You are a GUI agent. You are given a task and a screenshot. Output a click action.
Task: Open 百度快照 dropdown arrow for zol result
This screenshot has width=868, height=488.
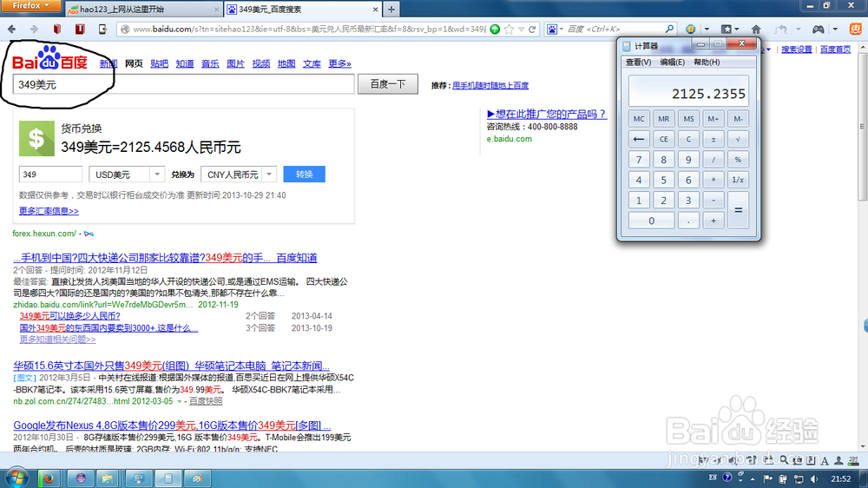(x=179, y=401)
